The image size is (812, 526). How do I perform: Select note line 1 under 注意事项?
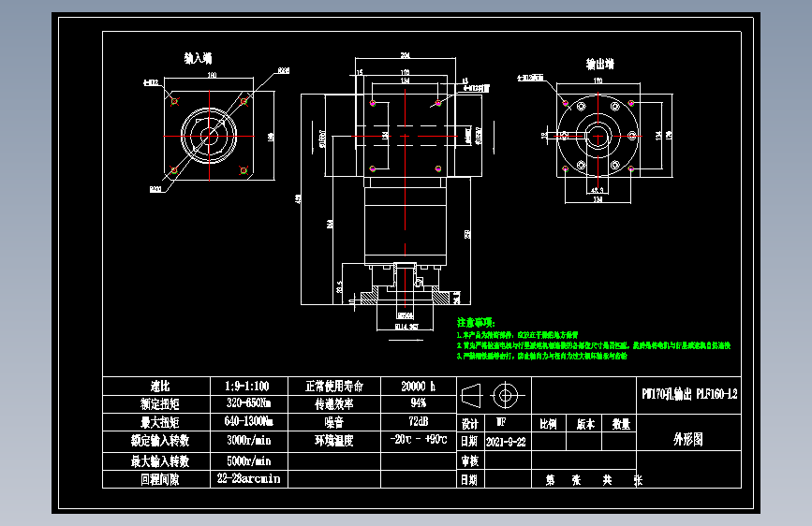[517, 335]
